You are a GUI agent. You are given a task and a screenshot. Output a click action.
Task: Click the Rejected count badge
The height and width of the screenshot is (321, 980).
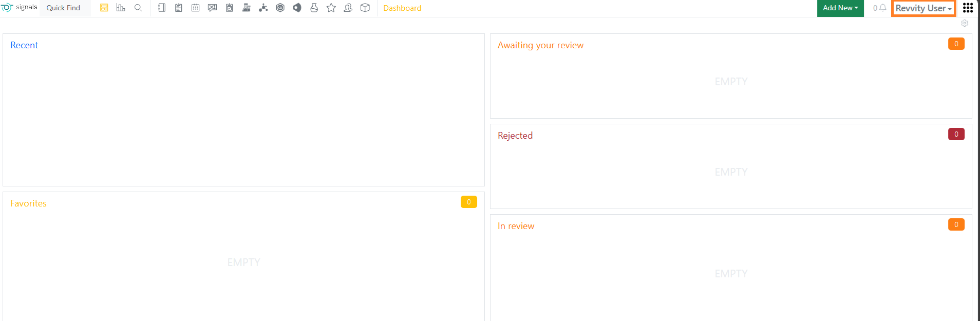click(956, 134)
